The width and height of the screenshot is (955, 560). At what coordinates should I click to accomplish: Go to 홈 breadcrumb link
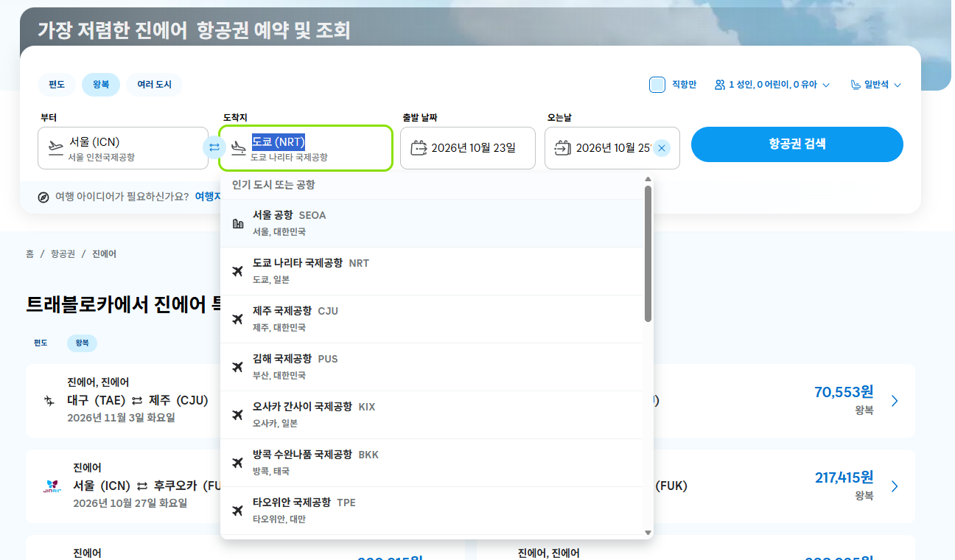[x=29, y=253]
